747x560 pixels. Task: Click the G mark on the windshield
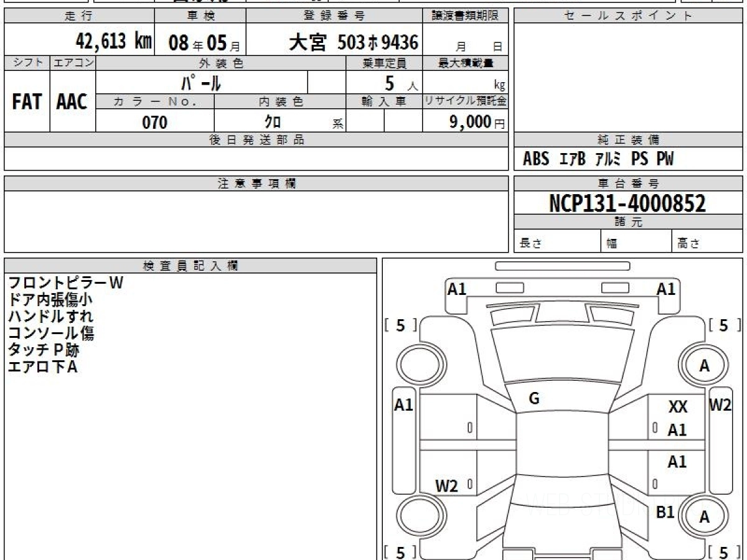[533, 399]
